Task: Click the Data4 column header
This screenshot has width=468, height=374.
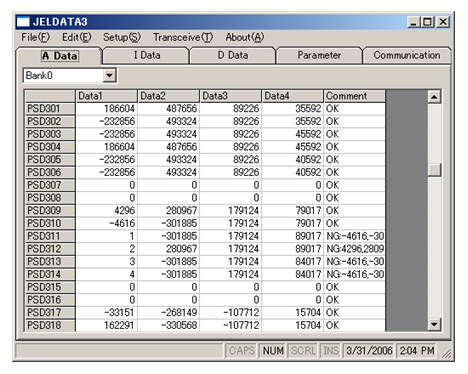Action: tap(293, 96)
